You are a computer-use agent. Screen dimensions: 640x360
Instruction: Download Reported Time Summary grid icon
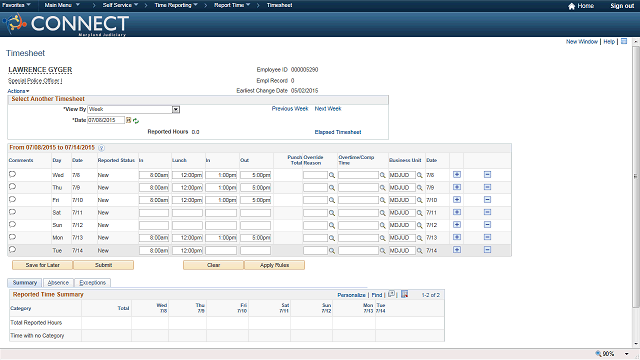[x=404, y=294]
